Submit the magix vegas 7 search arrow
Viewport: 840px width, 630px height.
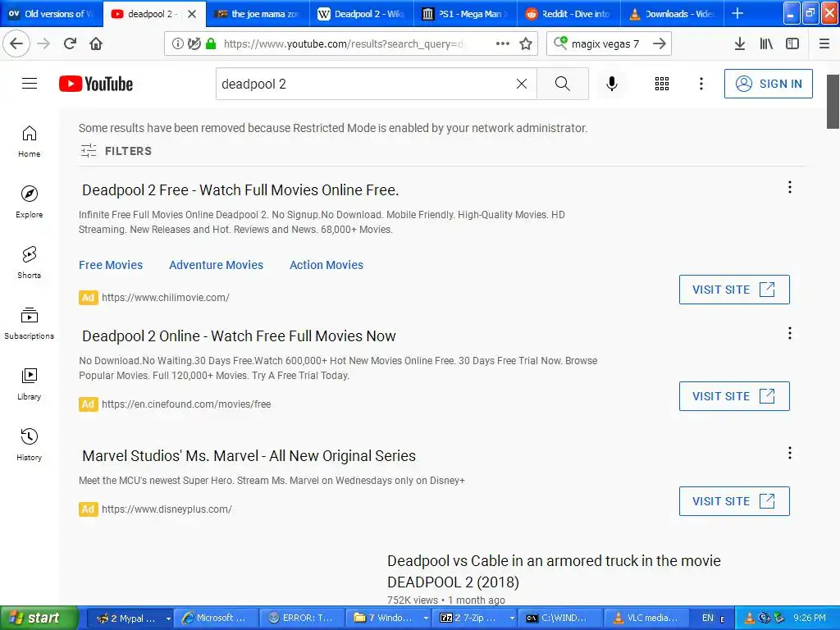coord(660,43)
